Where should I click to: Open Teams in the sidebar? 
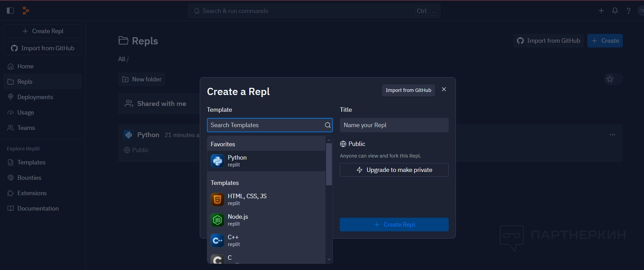pos(43,128)
